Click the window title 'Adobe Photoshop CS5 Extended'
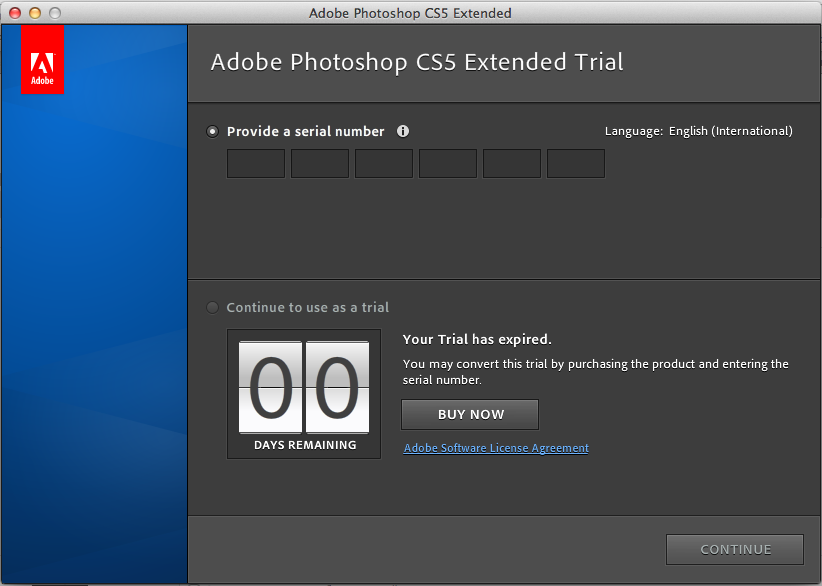Image resolution: width=822 pixels, height=586 pixels. point(410,13)
